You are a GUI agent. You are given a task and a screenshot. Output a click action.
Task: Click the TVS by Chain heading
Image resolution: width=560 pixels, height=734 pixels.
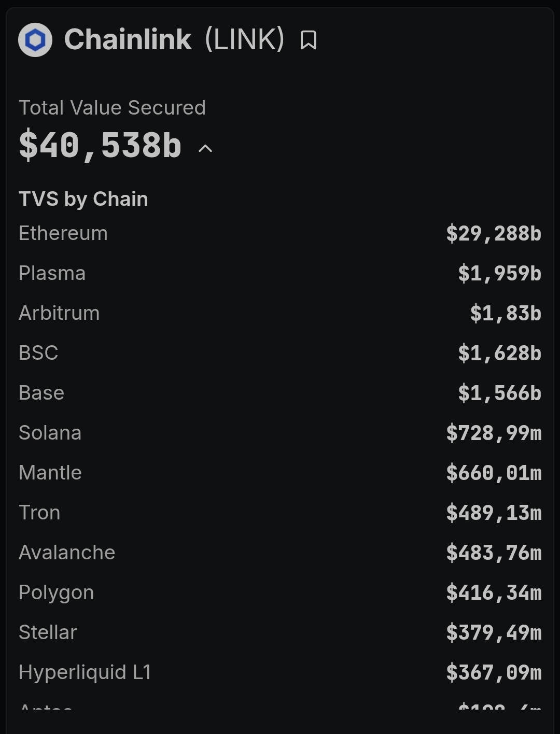[x=83, y=199]
